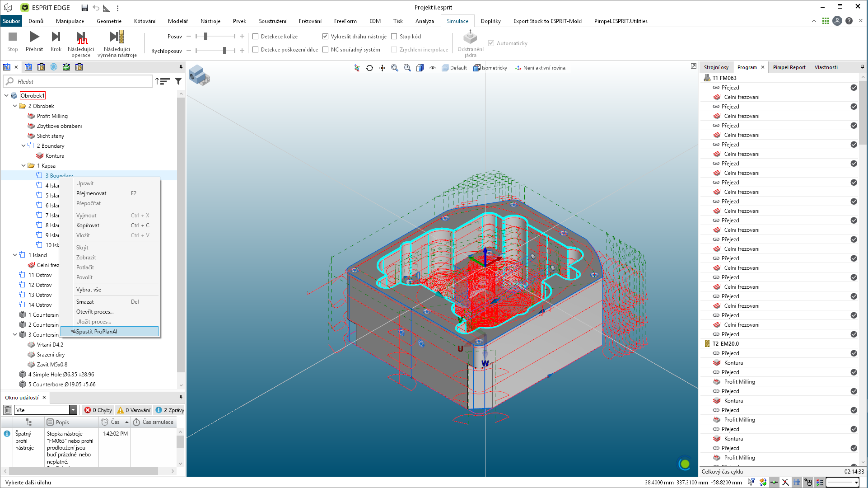Collapse the Obrobek1 tree node
Viewport: 868px width, 488px height.
pos(6,95)
